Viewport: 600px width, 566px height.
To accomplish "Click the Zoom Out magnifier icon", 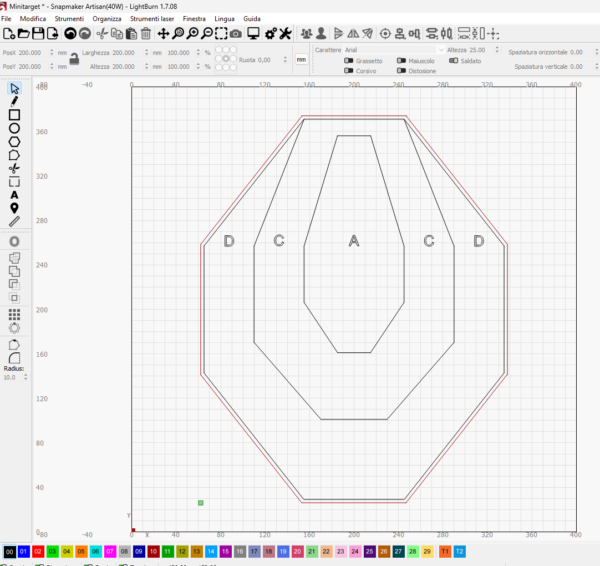I will click(x=207, y=34).
